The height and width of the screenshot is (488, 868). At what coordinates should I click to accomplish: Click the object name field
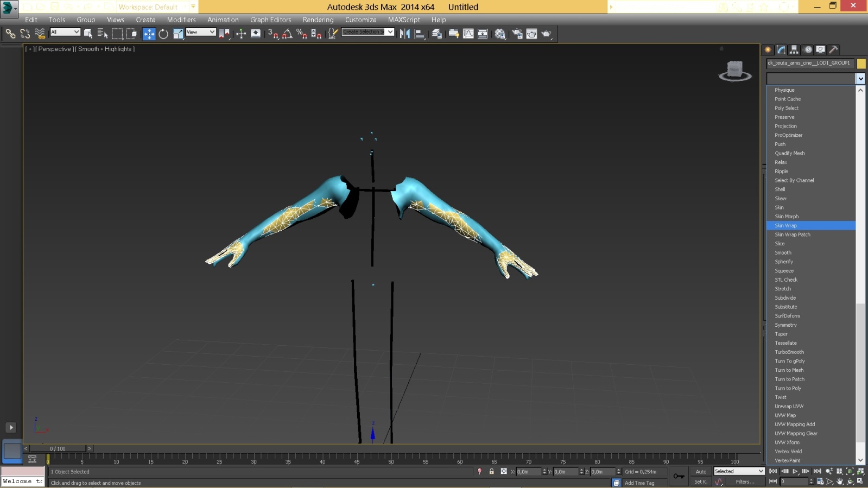click(x=810, y=63)
